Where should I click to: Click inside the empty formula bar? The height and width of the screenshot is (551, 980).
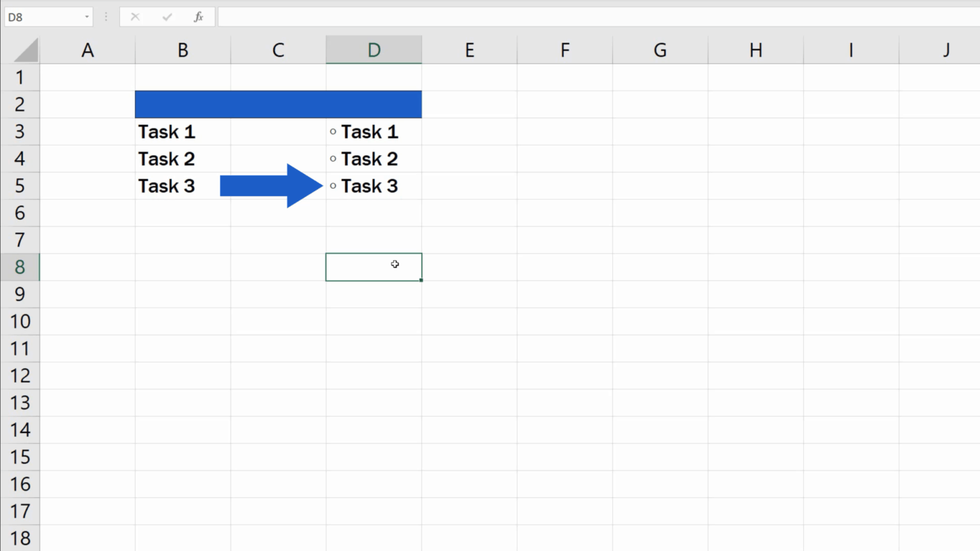coord(447,17)
